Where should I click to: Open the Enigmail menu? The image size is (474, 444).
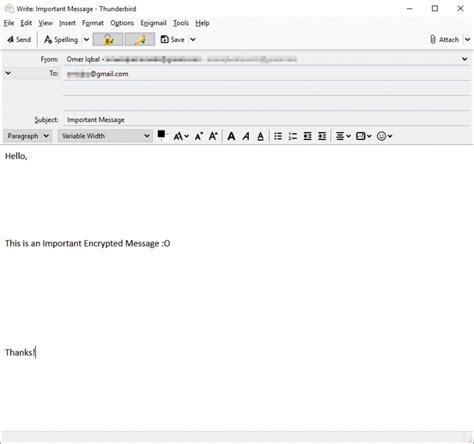click(x=153, y=23)
